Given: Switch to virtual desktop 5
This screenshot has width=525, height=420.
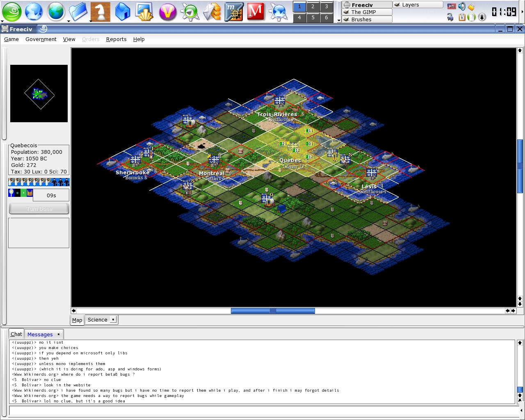Looking at the screenshot, I should 313,17.
